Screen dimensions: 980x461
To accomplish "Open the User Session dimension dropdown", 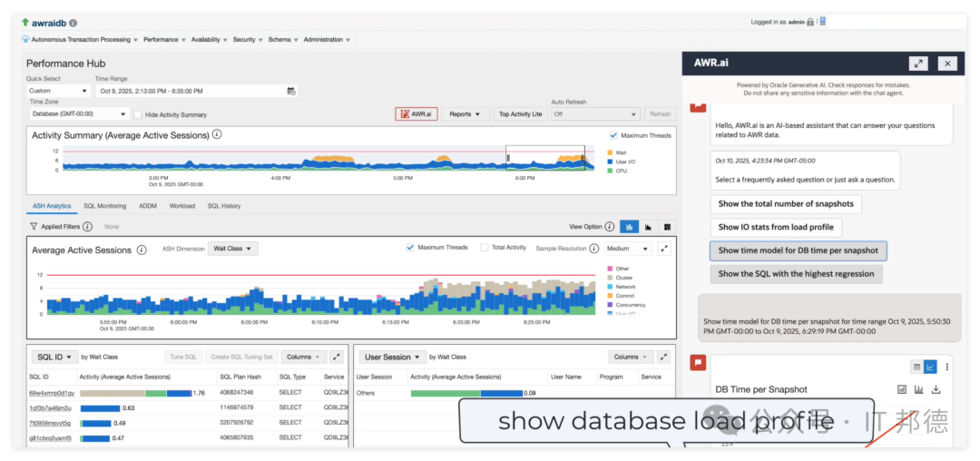I will [393, 357].
